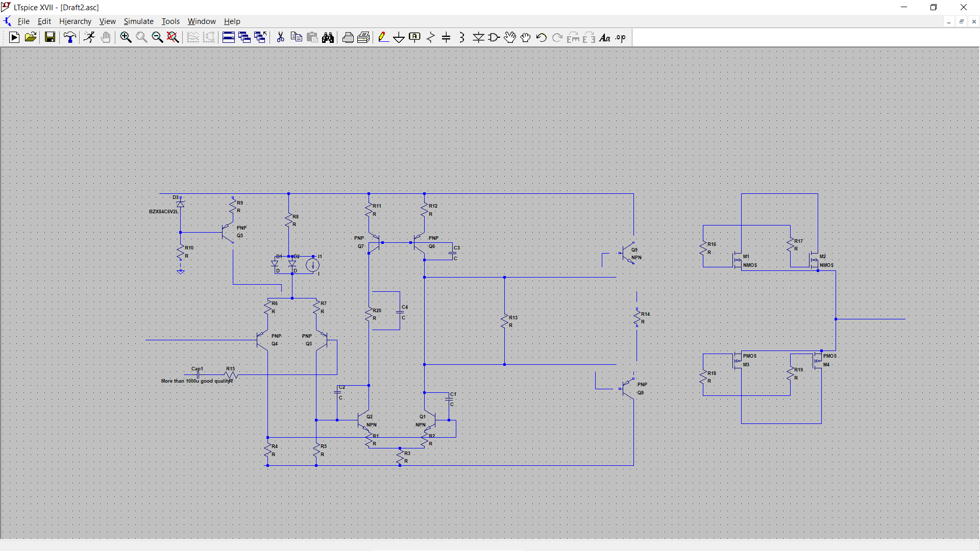Open the Window menu
The width and height of the screenshot is (980, 551).
[x=202, y=21]
